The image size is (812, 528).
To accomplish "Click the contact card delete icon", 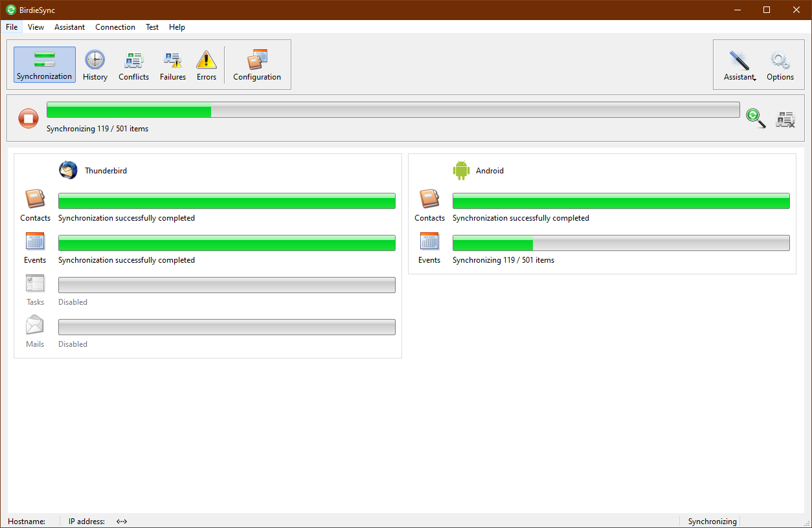I will pos(785,119).
